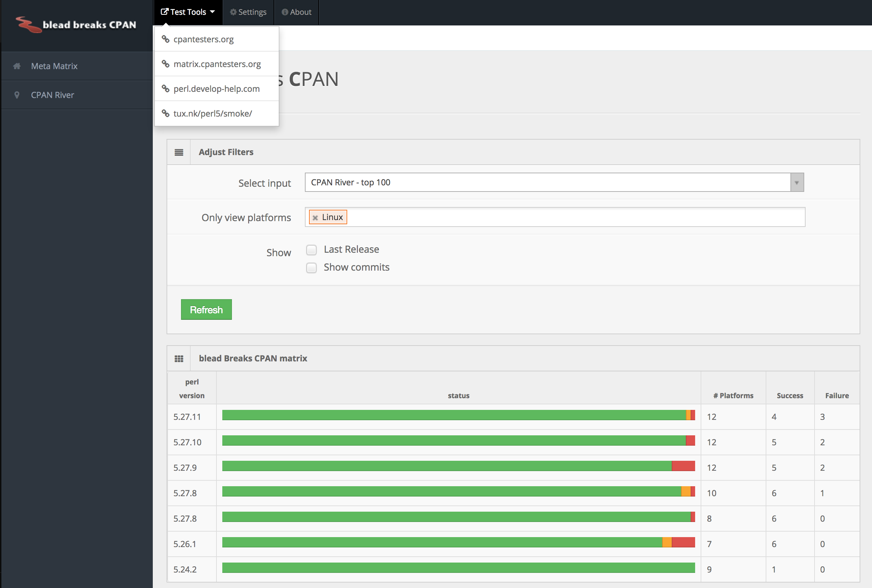This screenshot has width=872, height=588.
Task: Click the Platforms value 10 row
Action: tap(712, 493)
